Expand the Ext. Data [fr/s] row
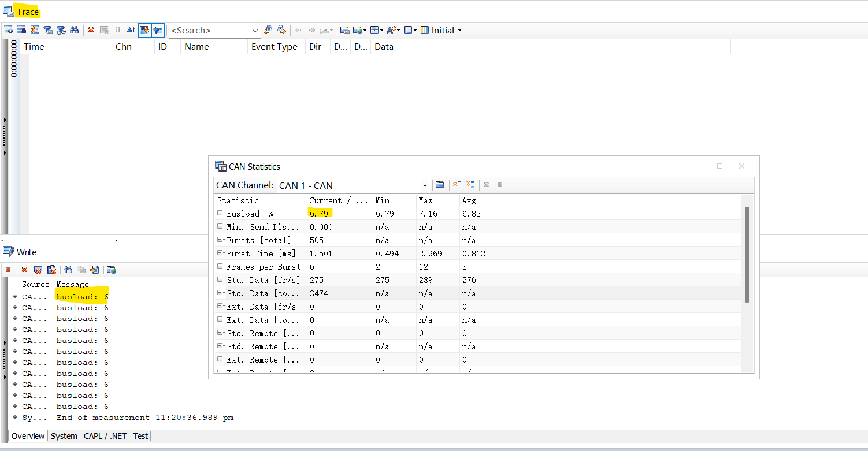The height and width of the screenshot is (451, 868). click(220, 306)
